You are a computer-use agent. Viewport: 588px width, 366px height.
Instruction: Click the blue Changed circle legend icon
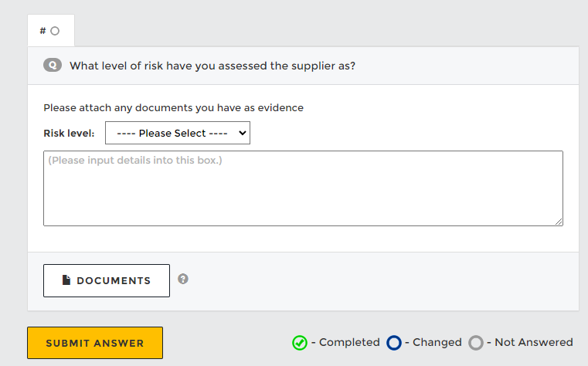(394, 343)
